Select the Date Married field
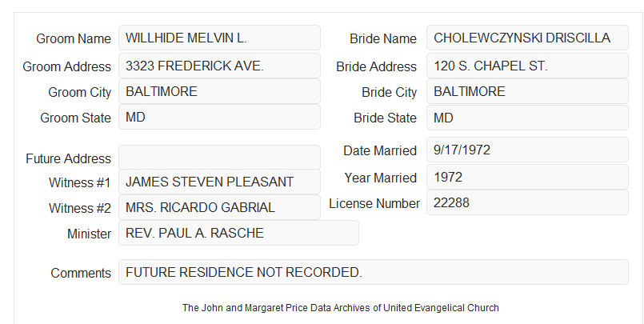The width and height of the screenshot is (644, 324). 527,150
